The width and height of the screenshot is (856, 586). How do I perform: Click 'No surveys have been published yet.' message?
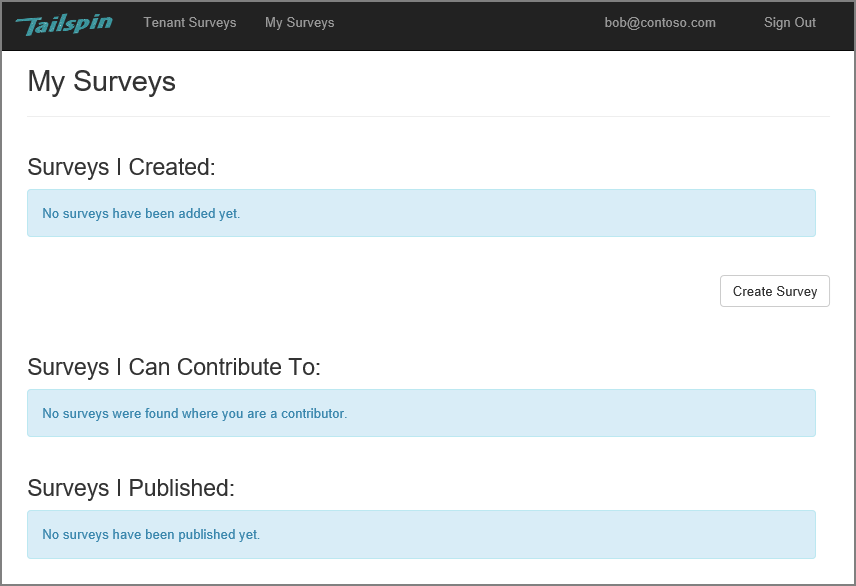pyautogui.click(x=151, y=535)
